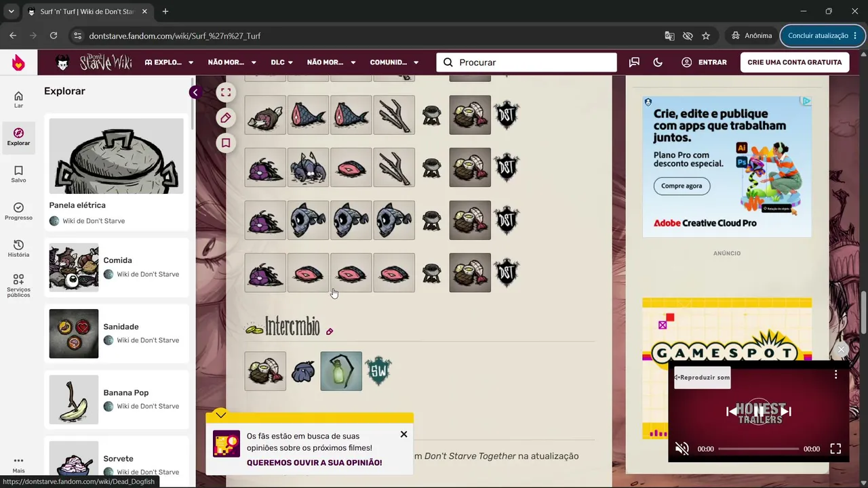868x488 pixels.
Task: Skip to the next video
Action: (x=785, y=411)
